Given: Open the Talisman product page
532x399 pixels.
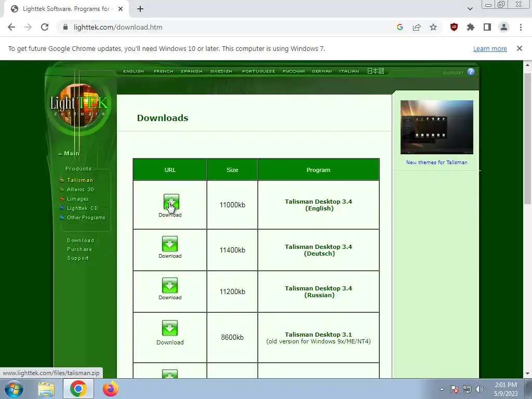Looking at the screenshot, I should (x=79, y=180).
